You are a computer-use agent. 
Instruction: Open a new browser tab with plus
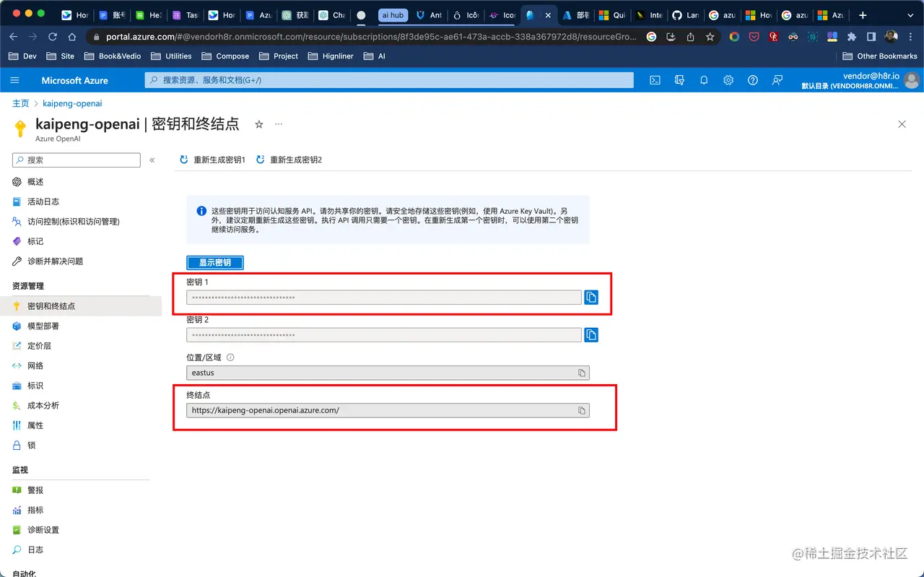[x=863, y=15]
